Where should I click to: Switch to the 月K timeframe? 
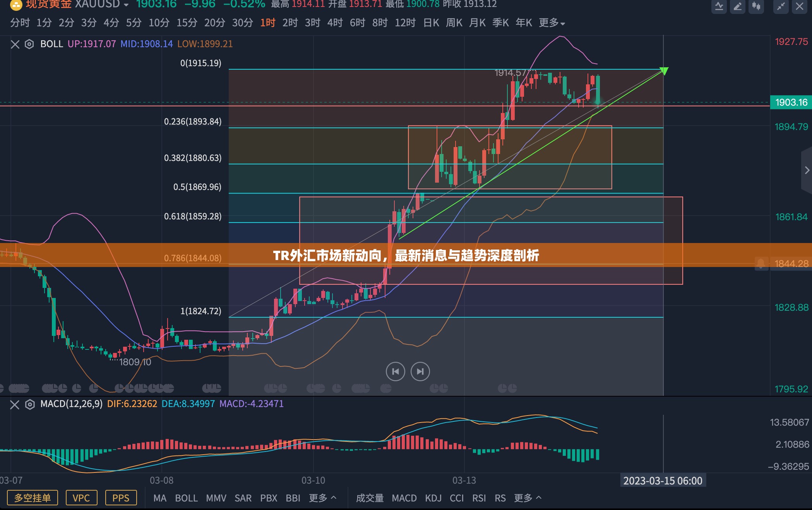[478, 23]
